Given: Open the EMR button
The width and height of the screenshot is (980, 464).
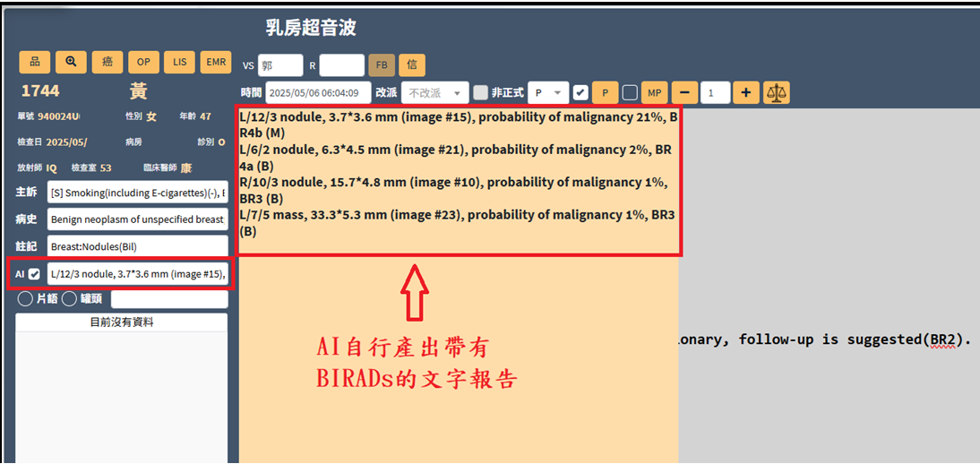Looking at the screenshot, I should pos(216,62).
